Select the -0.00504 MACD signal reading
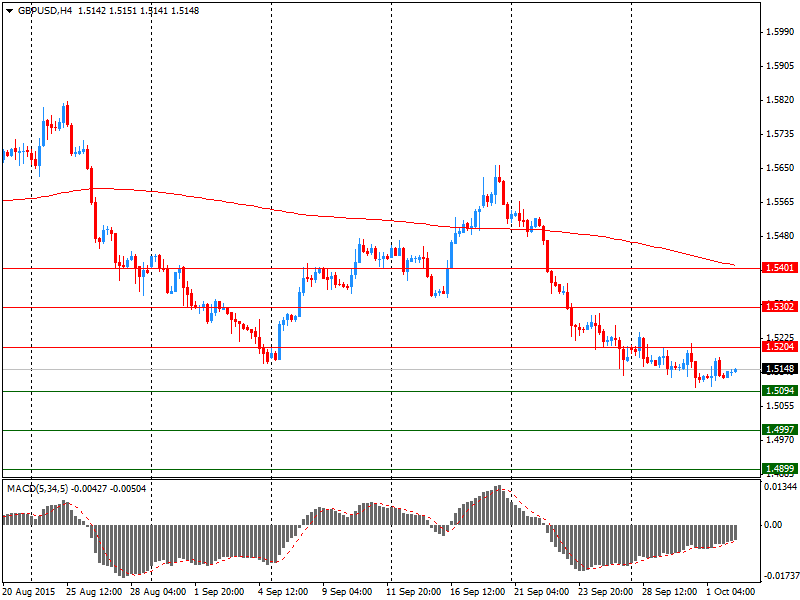 pyautogui.click(x=128, y=489)
